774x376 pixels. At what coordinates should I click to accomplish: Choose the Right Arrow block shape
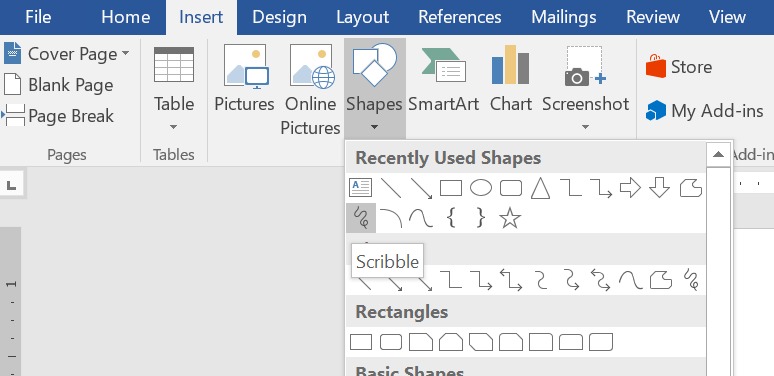coord(630,188)
